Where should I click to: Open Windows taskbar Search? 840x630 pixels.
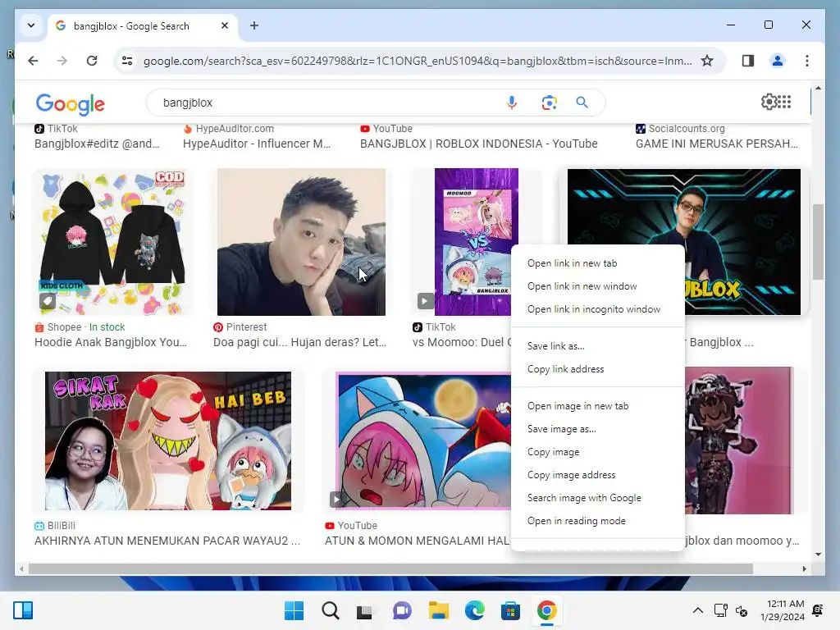[330, 610]
